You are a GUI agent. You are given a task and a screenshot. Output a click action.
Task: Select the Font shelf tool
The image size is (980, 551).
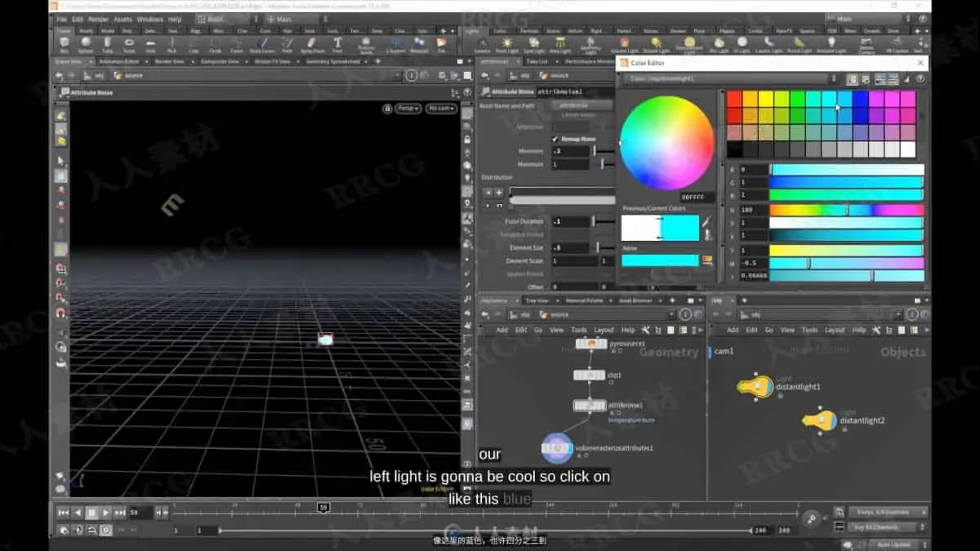[x=336, y=44]
